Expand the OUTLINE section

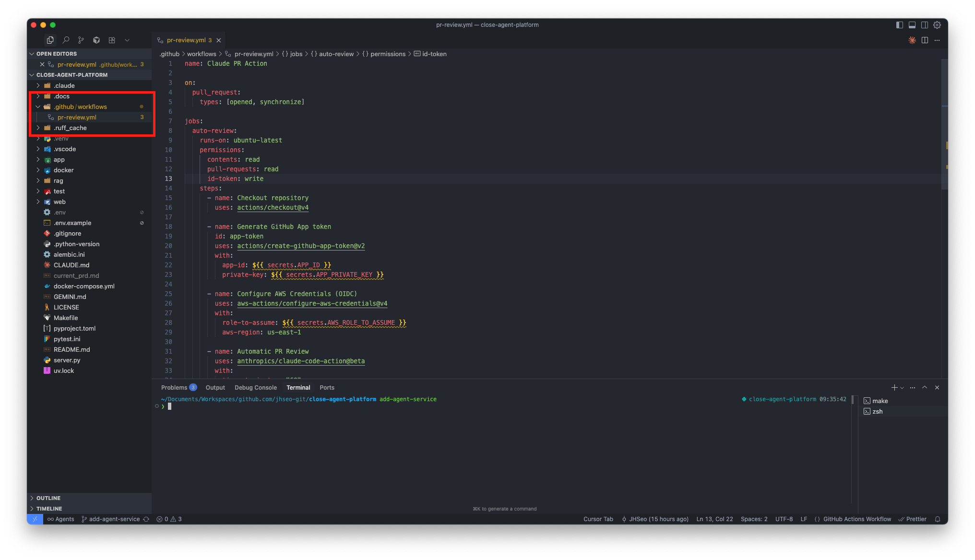click(48, 498)
